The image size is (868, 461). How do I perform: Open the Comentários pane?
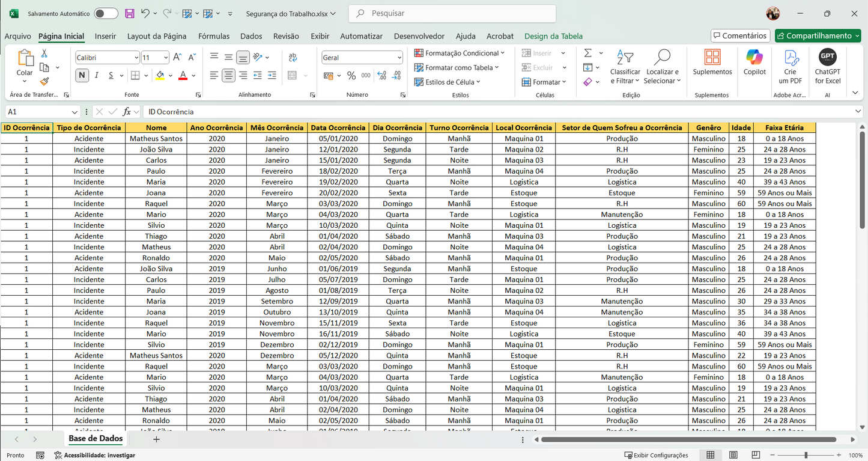(740, 35)
